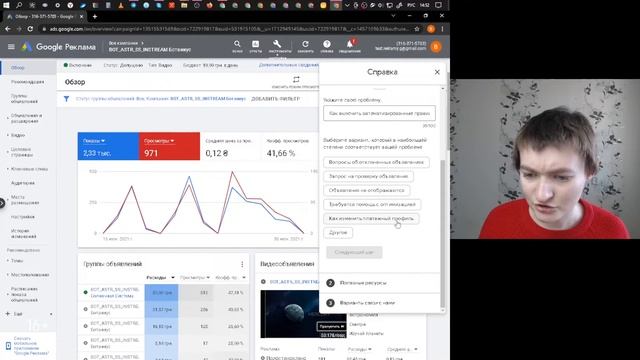The width and height of the screenshot is (640, 360).
Task: Toggle the status dot of the third ad group row
Action: tap(85, 326)
